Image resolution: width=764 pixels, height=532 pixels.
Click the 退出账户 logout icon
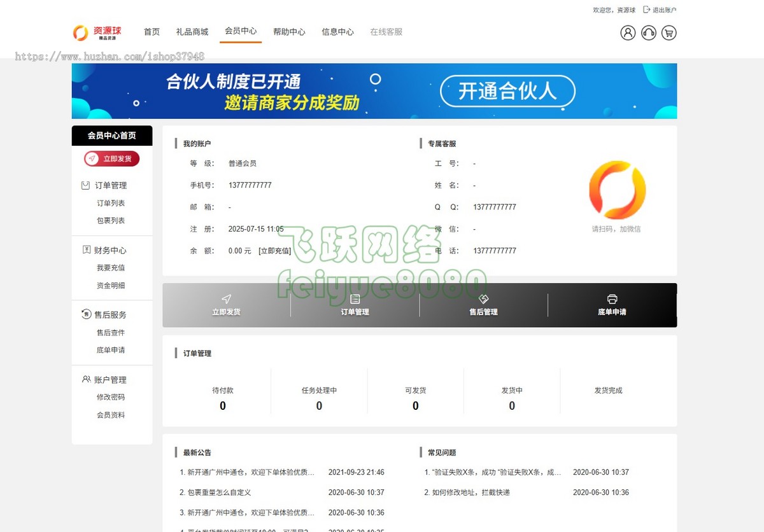[647, 10]
